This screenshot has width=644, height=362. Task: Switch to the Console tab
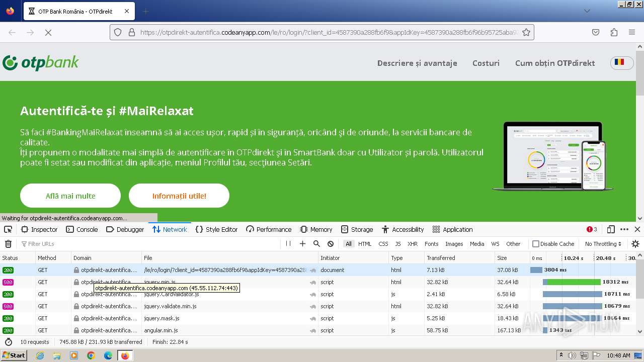(x=82, y=229)
